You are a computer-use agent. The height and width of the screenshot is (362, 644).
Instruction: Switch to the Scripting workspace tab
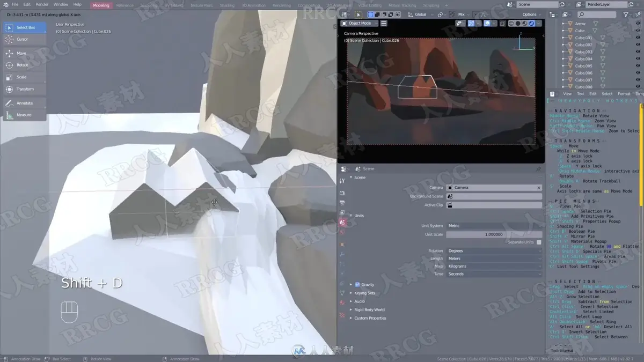431,5
